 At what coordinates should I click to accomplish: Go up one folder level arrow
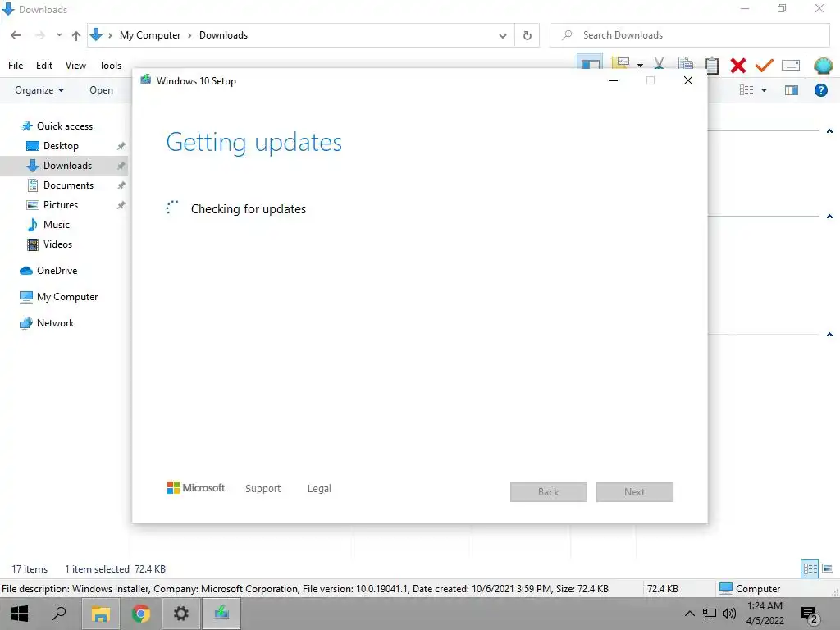point(76,36)
